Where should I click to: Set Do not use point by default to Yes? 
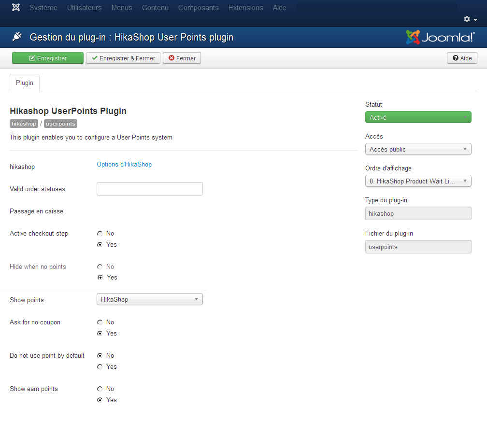click(100, 367)
